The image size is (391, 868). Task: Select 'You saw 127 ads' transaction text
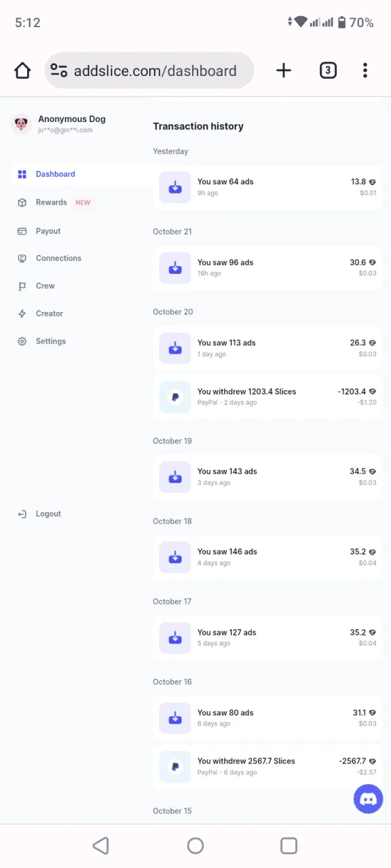(227, 632)
